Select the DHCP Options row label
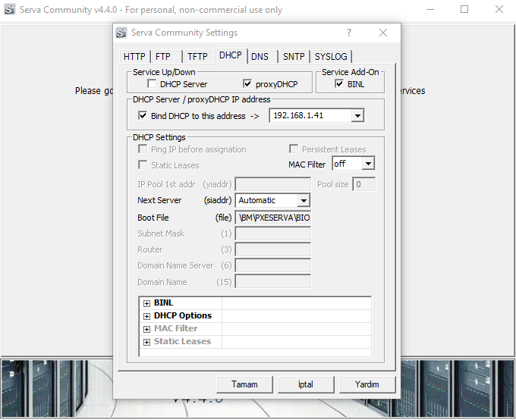The width and height of the screenshot is (516, 420). 183,315
